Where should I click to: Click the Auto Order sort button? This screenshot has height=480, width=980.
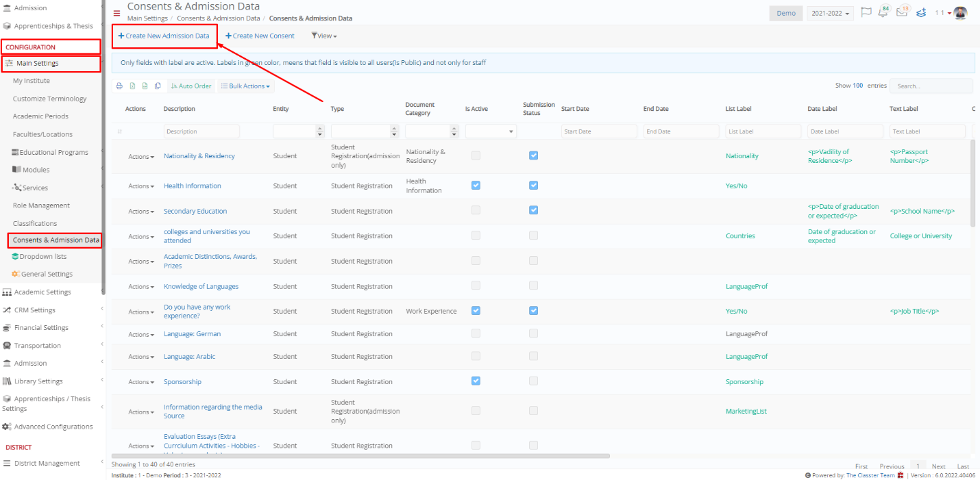tap(191, 86)
